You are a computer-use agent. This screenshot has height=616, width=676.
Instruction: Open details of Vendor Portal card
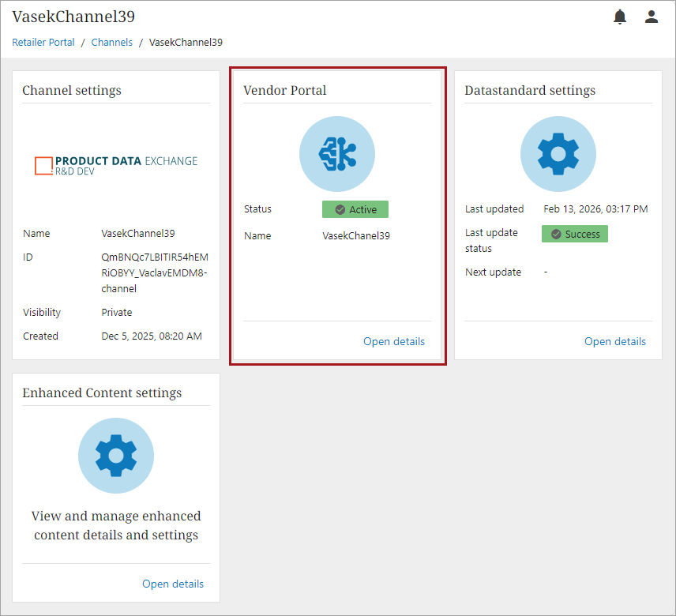[394, 341]
